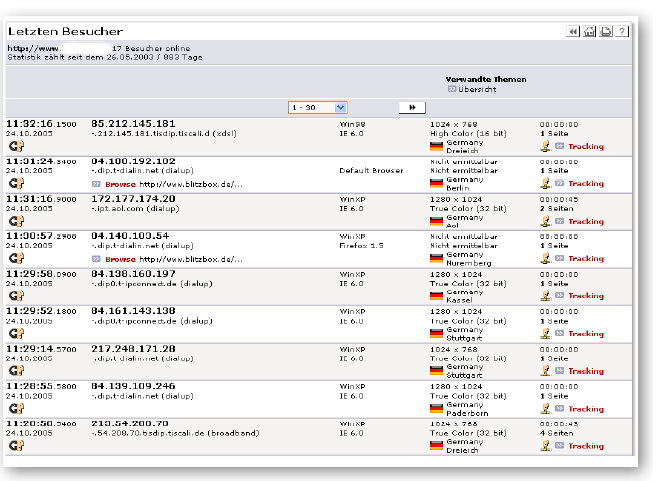Viewport: 659px width, 481px height.
Task: Click the user figure icon for 217.248.171.28
Action: [545, 370]
